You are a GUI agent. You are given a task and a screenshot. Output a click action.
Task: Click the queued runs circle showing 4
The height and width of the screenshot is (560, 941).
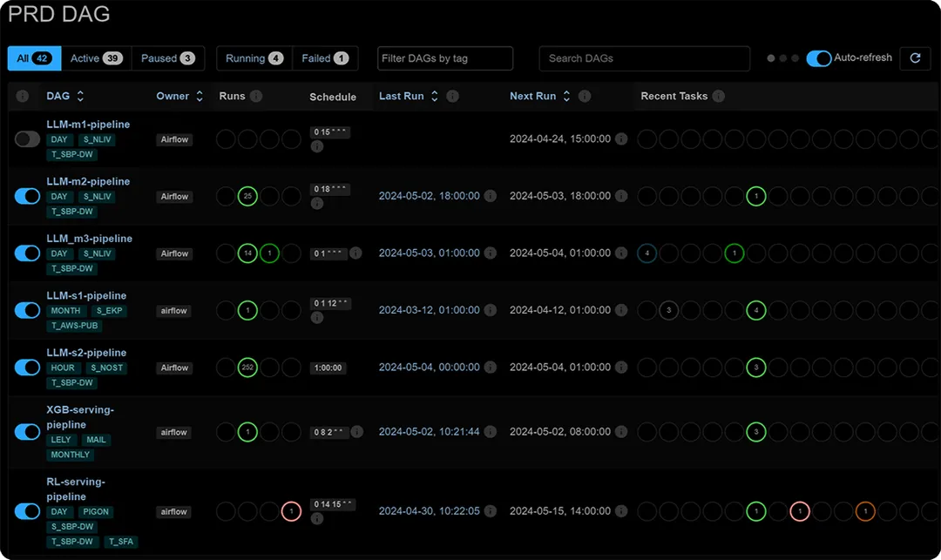point(648,253)
